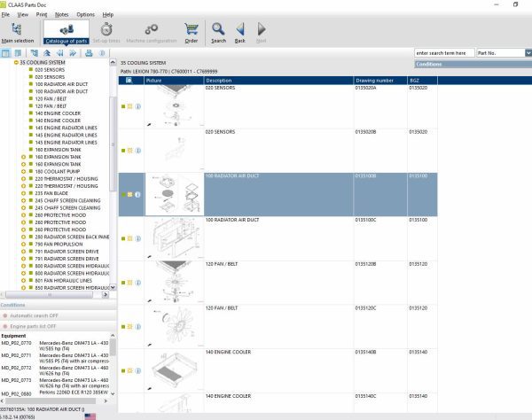This screenshot has height=420, width=532.
Task: Click the magnifier icon in table header
Action: pyautogui.click(x=129, y=81)
